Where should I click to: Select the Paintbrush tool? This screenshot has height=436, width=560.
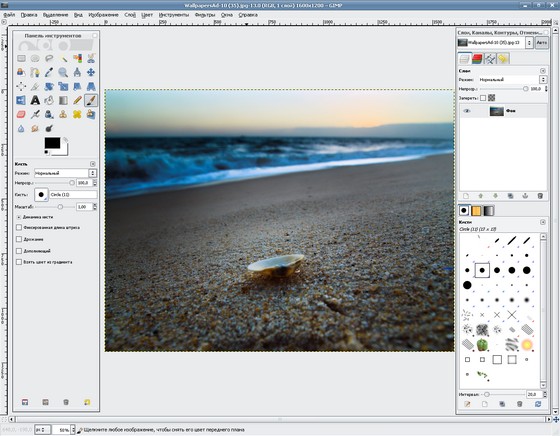click(x=91, y=100)
